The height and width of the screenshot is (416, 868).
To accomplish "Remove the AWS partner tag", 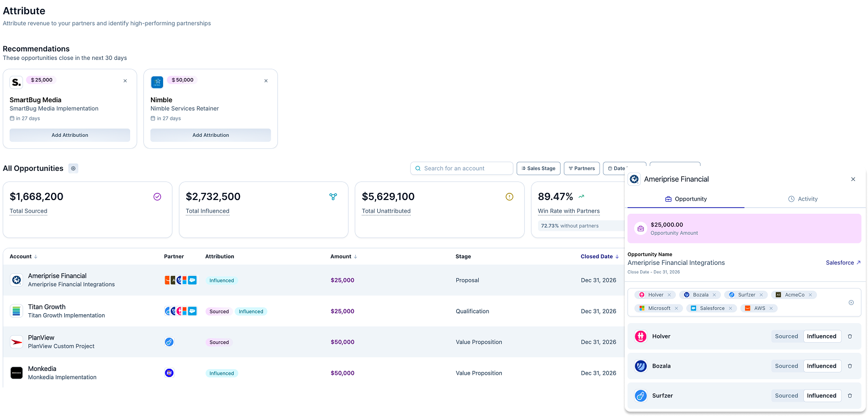I will (771, 308).
